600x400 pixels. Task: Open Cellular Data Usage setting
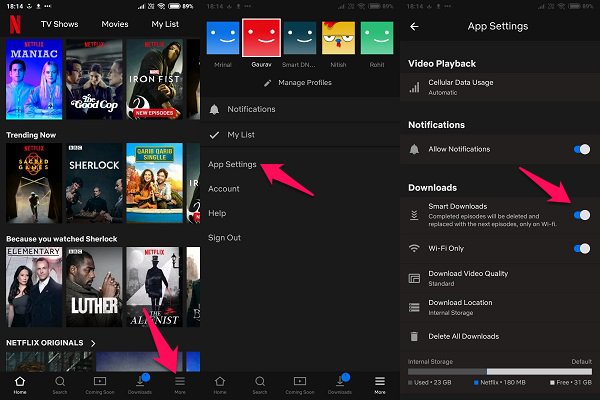point(500,87)
